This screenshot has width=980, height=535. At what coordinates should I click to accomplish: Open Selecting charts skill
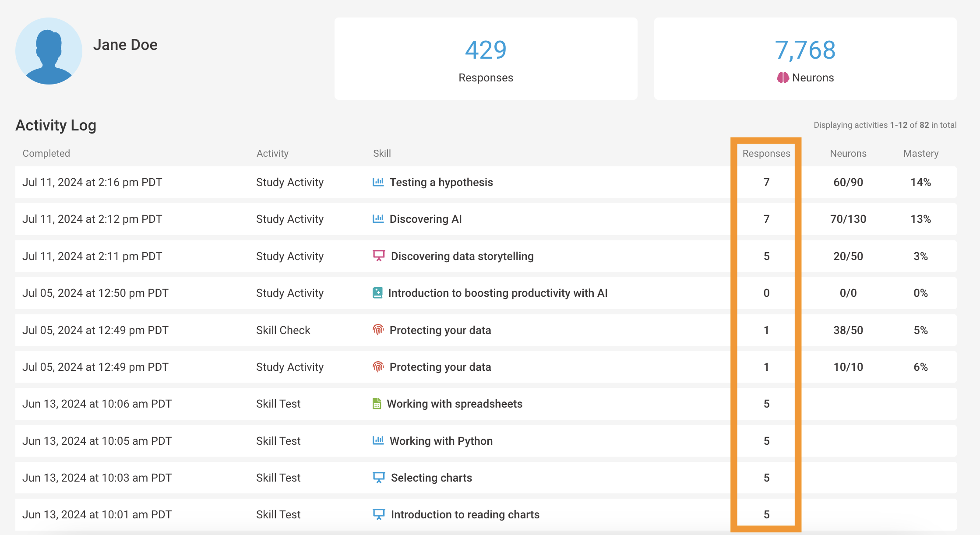pos(431,478)
